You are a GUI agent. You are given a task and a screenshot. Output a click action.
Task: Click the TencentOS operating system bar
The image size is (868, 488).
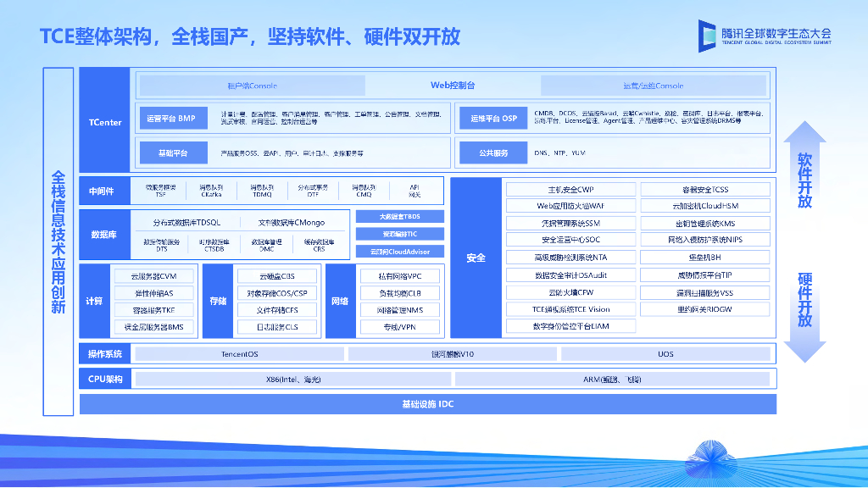point(239,354)
